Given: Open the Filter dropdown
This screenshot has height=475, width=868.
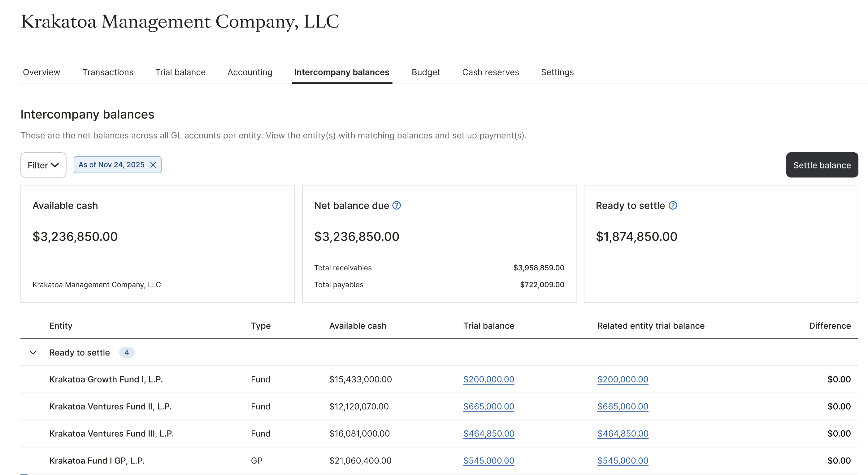Looking at the screenshot, I should (x=43, y=165).
